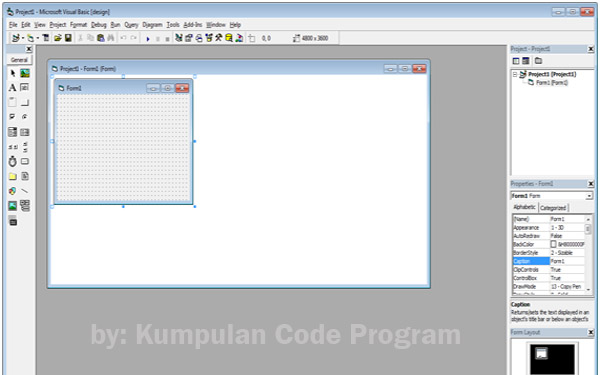Open the File menu
Image resolution: width=600 pixels, height=375 pixels.
(x=13, y=25)
